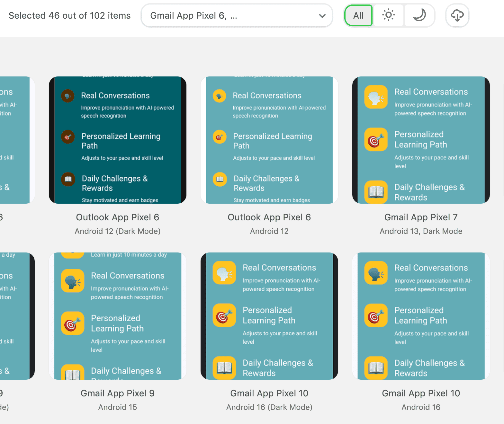Open Gmail App Pixel 9 preview thumbnail
The width and height of the screenshot is (504, 424).
click(x=118, y=316)
